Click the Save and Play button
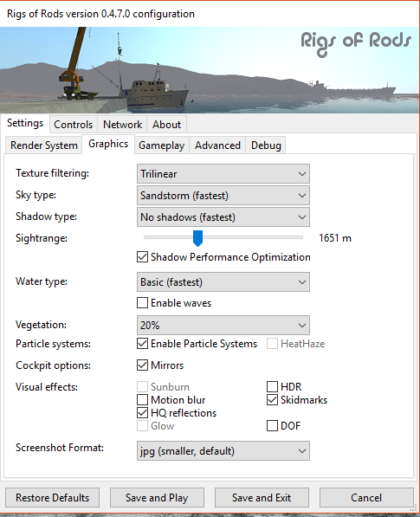 click(x=157, y=498)
